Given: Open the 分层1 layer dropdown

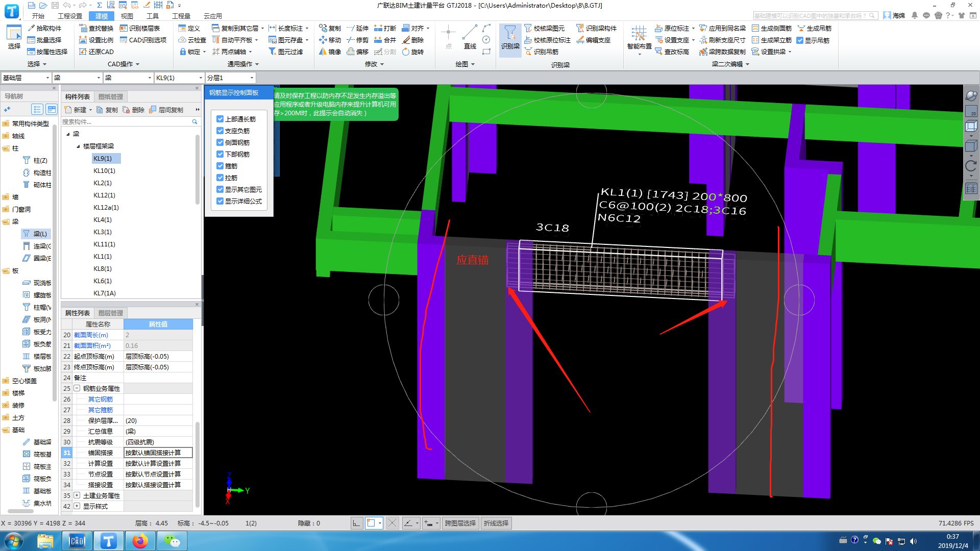Looking at the screenshot, I should pos(230,78).
